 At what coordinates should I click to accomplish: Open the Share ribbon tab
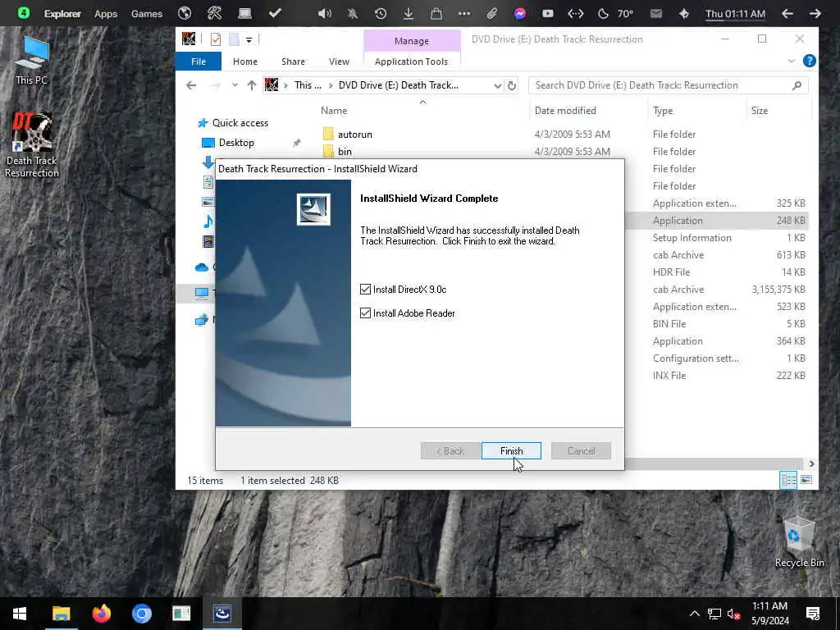coord(293,62)
